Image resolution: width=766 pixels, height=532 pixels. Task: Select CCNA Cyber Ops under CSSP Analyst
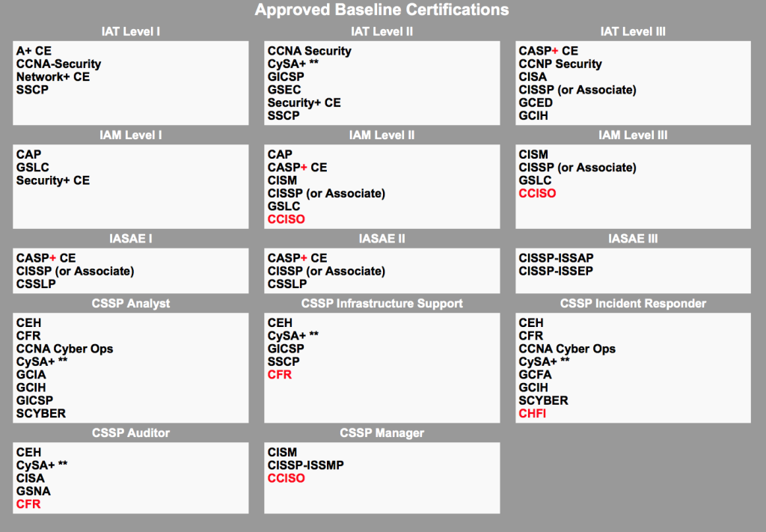(x=64, y=349)
